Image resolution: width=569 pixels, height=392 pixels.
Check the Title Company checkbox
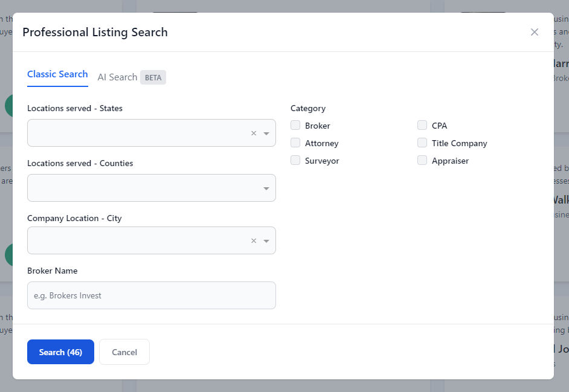tap(422, 143)
